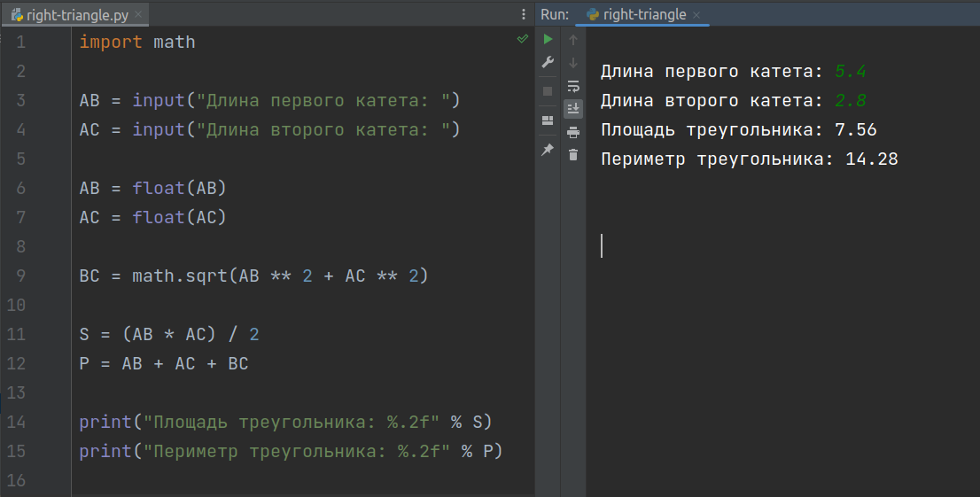980x497 pixels.
Task: Click the Restore Layout icon
Action: point(548,120)
